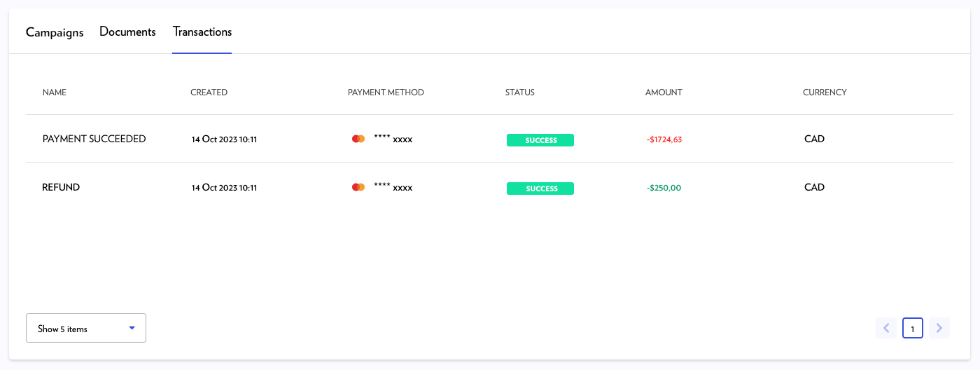Click the -$1724,63 amount value
Screen dimensions: 980x370
pyautogui.click(x=664, y=139)
